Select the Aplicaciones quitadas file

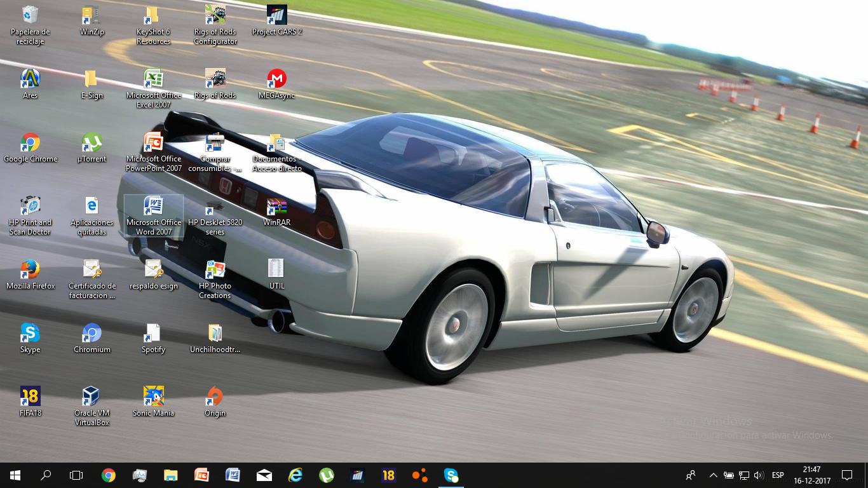92,215
